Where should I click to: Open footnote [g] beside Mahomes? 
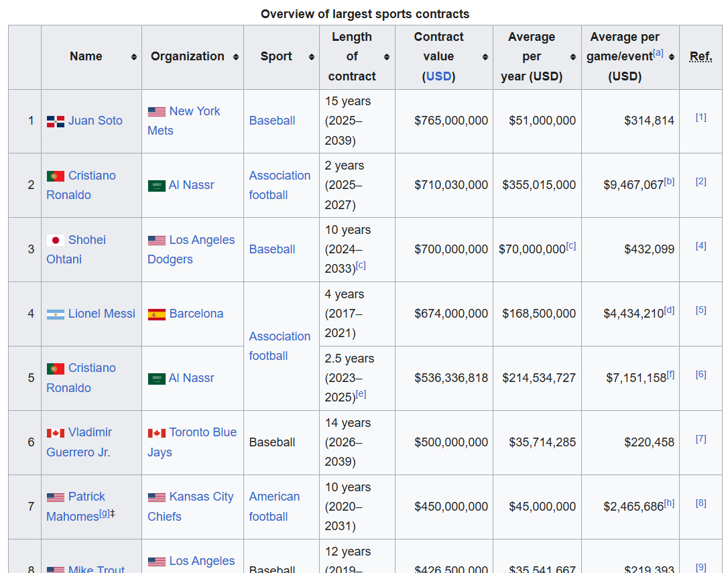click(105, 513)
